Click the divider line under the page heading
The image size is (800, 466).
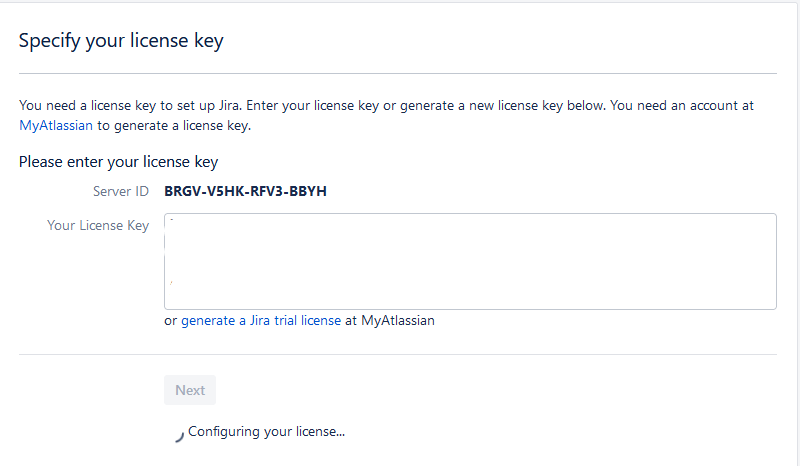398,73
